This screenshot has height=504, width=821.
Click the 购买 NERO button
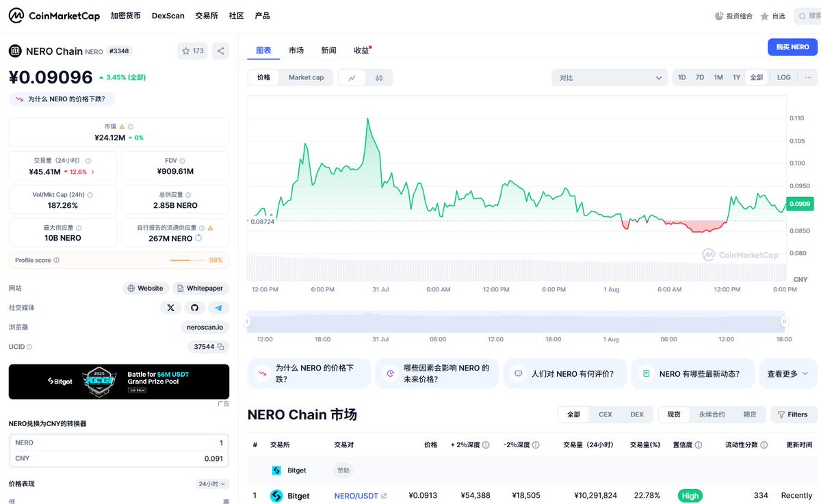(x=792, y=47)
